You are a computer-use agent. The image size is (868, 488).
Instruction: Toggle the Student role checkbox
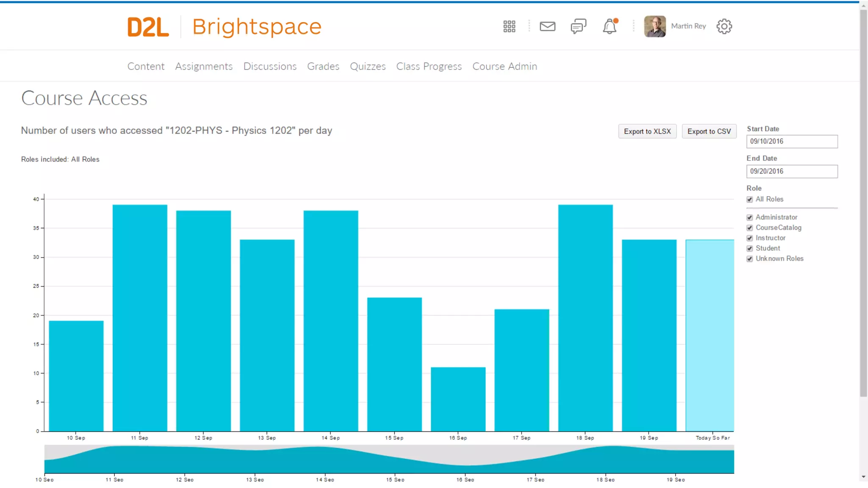[750, 249]
